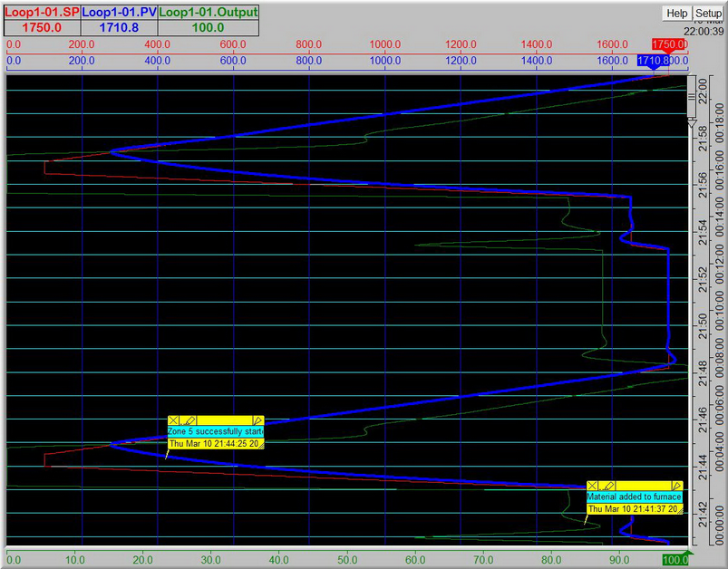Click timestamp "Thu Mar 10 21:44:25"
Image resolution: width=728 pixels, height=569 pixels.
[213, 443]
